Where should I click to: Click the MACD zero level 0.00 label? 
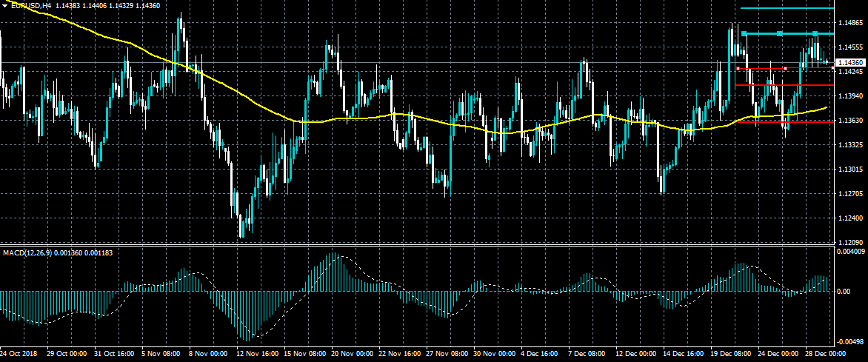pyautogui.click(x=846, y=291)
